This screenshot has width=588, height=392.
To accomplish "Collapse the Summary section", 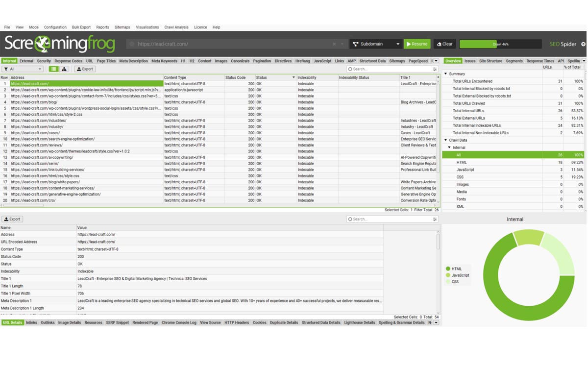I will 445,74.
